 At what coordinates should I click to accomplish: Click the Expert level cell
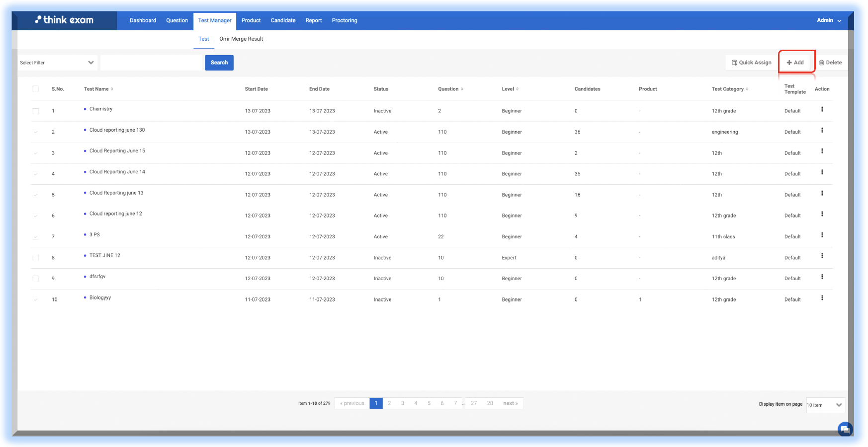coord(509,258)
